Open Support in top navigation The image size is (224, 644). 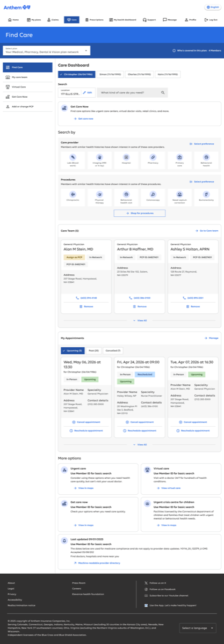click(150, 19)
